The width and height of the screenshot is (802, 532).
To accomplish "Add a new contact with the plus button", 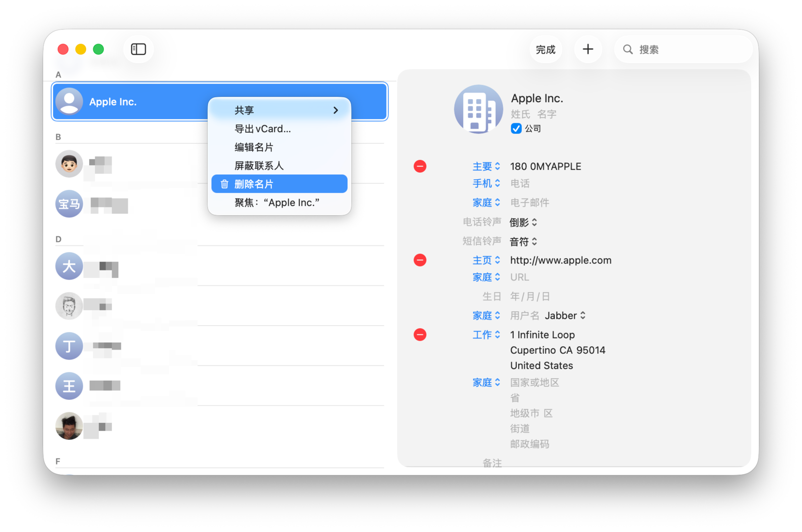I will pos(588,49).
